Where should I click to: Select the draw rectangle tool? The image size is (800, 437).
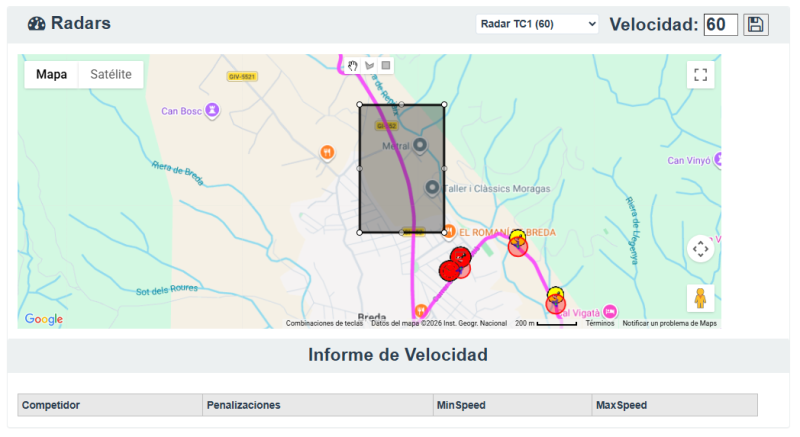pyautogui.click(x=387, y=66)
